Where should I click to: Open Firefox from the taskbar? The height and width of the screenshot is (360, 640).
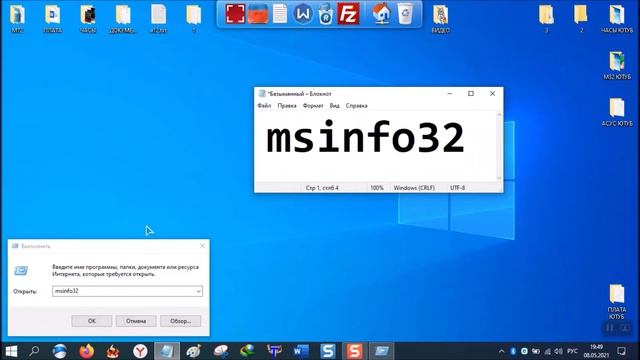point(87,351)
